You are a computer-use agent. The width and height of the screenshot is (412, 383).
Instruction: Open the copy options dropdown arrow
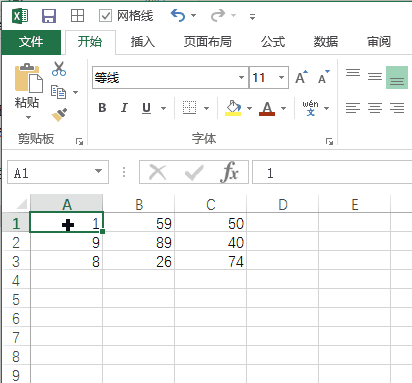(75, 92)
